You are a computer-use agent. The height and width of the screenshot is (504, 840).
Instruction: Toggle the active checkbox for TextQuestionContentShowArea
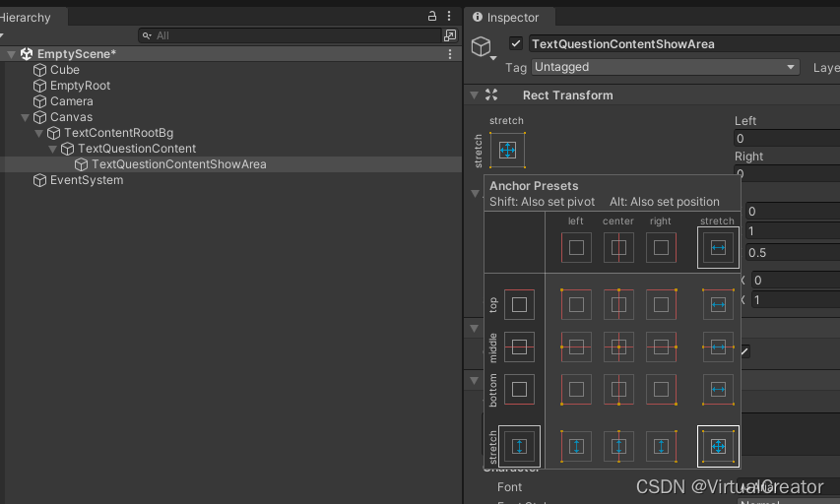[x=516, y=43]
